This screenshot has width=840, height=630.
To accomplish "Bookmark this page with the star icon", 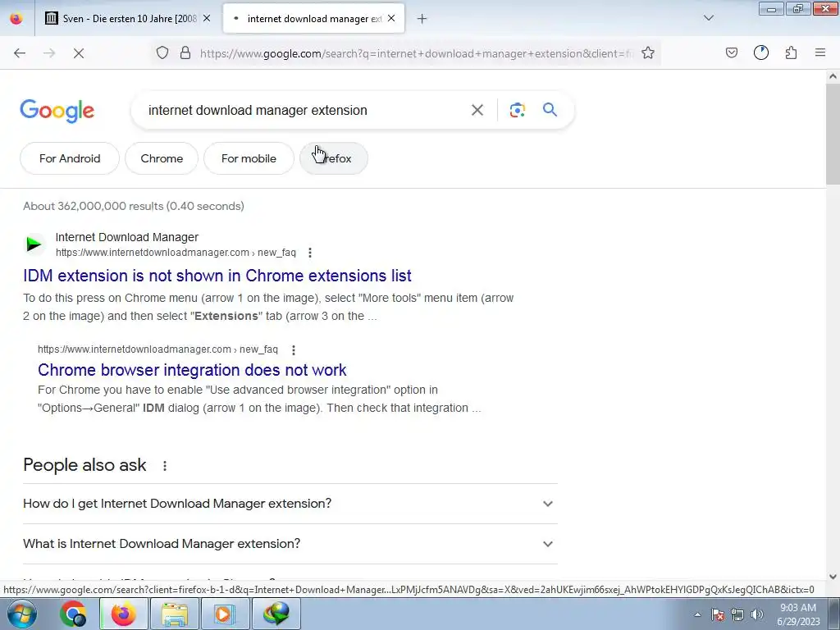I will tap(648, 52).
